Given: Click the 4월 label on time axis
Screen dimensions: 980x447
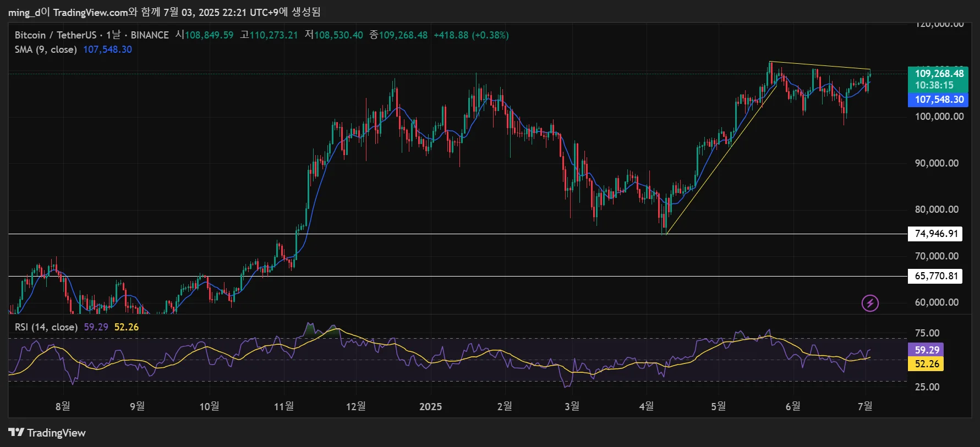Looking at the screenshot, I should [x=647, y=406].
